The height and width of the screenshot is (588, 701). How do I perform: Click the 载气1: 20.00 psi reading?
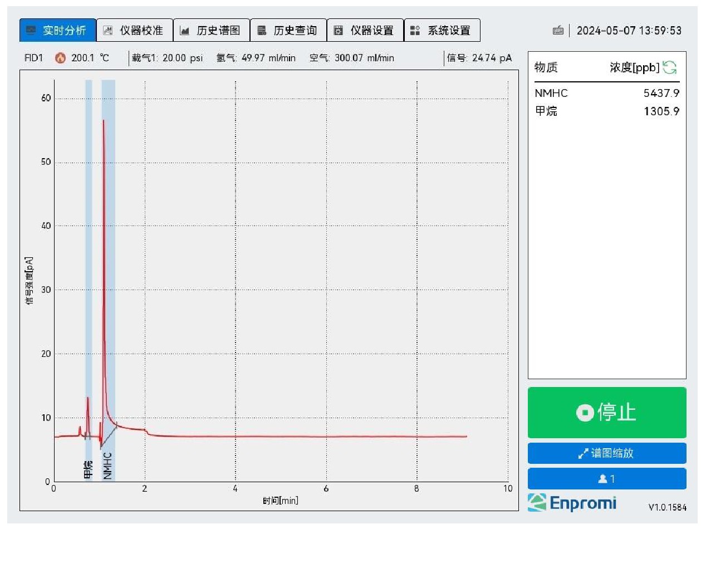(167, 58)
